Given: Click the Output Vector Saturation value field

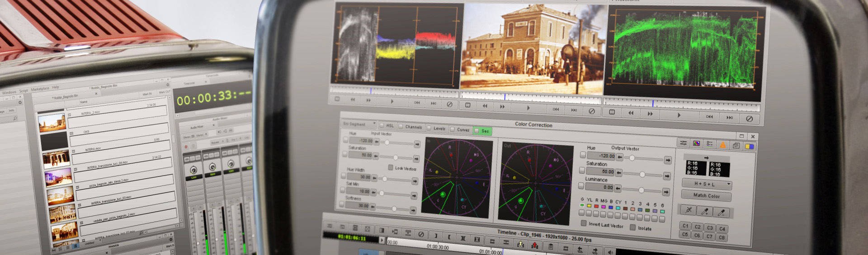Looking at the screenshot, I should pos(600,172).
